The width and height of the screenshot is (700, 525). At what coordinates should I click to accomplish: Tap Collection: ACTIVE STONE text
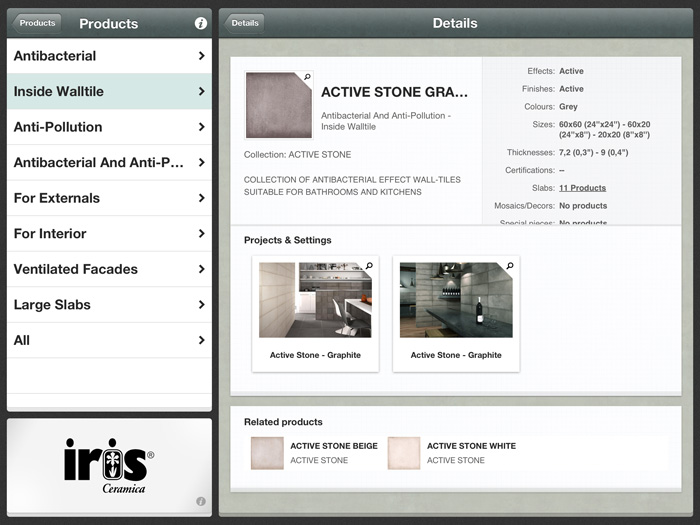pyautogui.click(x=297, y=155)
